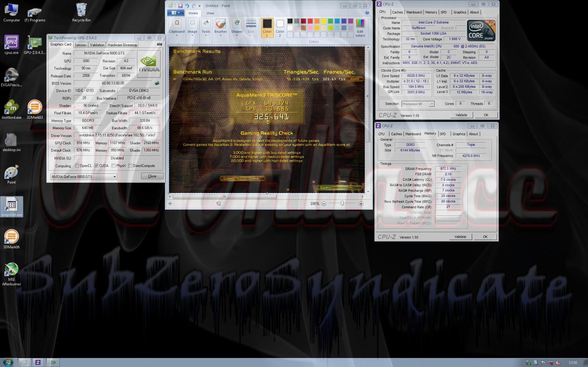Select the snapshot.exe desktop icon

pos(11,206)
